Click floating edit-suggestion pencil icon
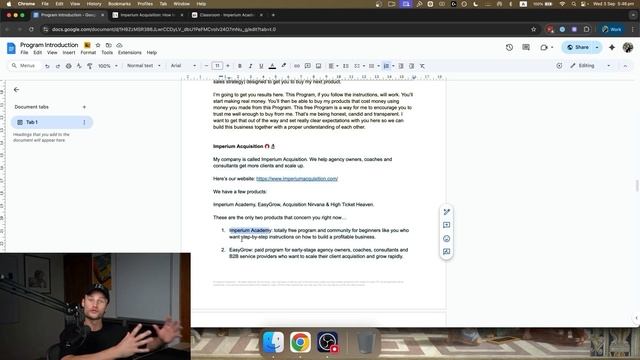The image size is (640, 360). point(447,212)
